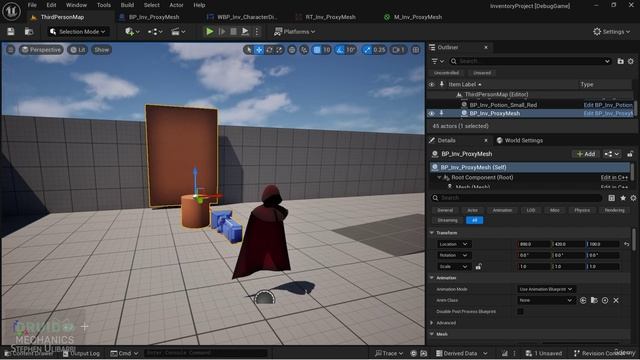Select the Rendering filter in Details
The image size is (640, 360).
click(x=614, y=210)
